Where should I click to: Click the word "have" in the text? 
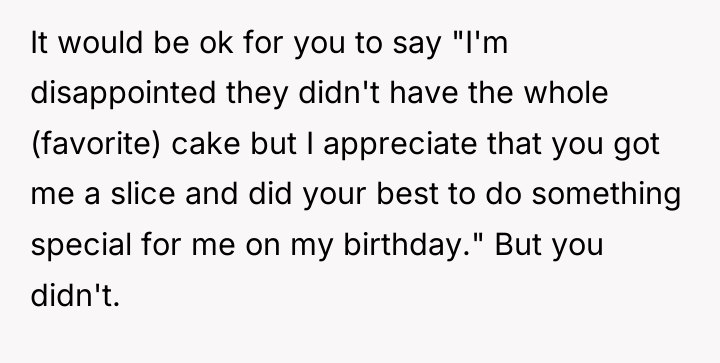tap(424, 92)
